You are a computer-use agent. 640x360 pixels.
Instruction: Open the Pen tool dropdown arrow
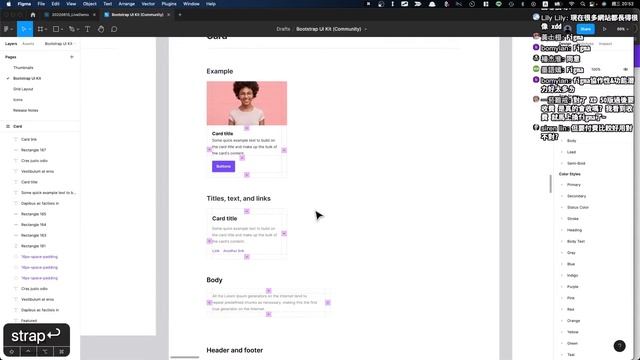coord(78,29)
